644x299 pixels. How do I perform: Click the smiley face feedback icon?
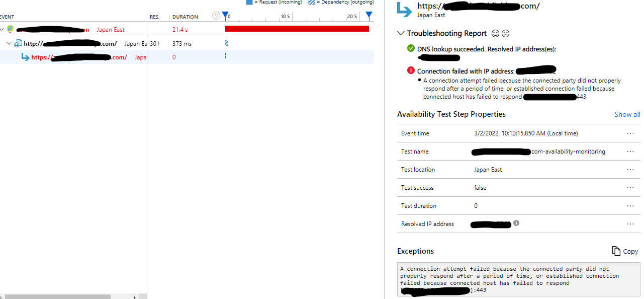coord(495,33)
